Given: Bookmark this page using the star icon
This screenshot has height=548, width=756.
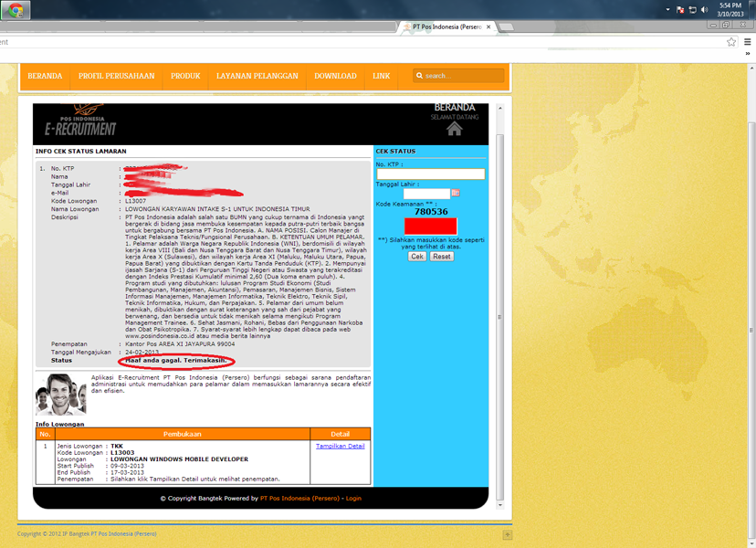Looking at the screenshot, I should (731, 42).
